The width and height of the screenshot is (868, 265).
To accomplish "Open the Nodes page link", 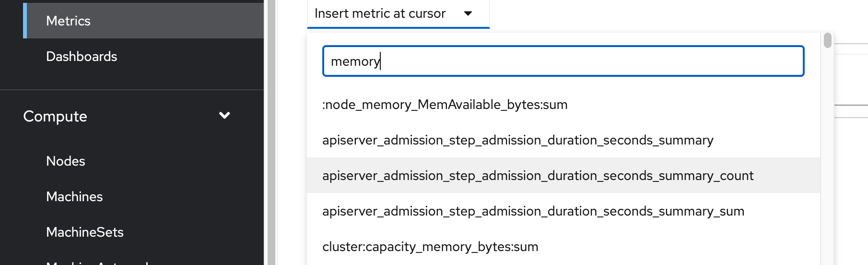I will pyautogui.click(x=66, y=161).
